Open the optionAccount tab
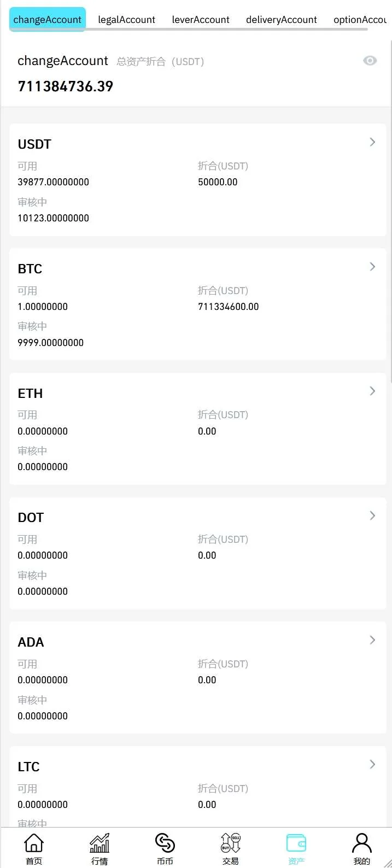This screenshot has height=868, width=392. pyautogui.click(x=360, y=20)
